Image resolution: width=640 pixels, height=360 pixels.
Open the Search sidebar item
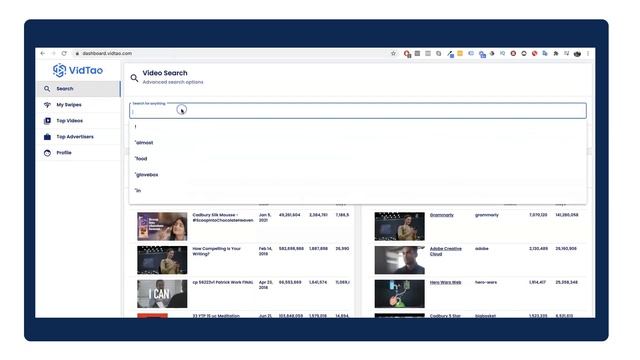click(x=78, y=89)
